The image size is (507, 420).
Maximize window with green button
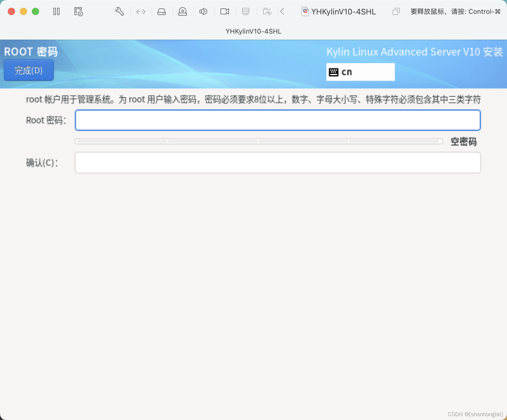(x=35, y=12)
